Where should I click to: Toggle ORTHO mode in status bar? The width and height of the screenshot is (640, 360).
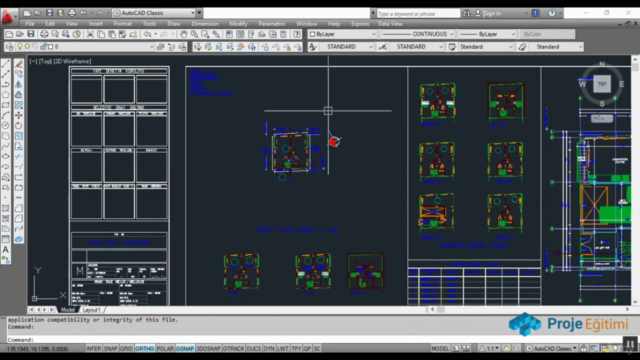144,348
